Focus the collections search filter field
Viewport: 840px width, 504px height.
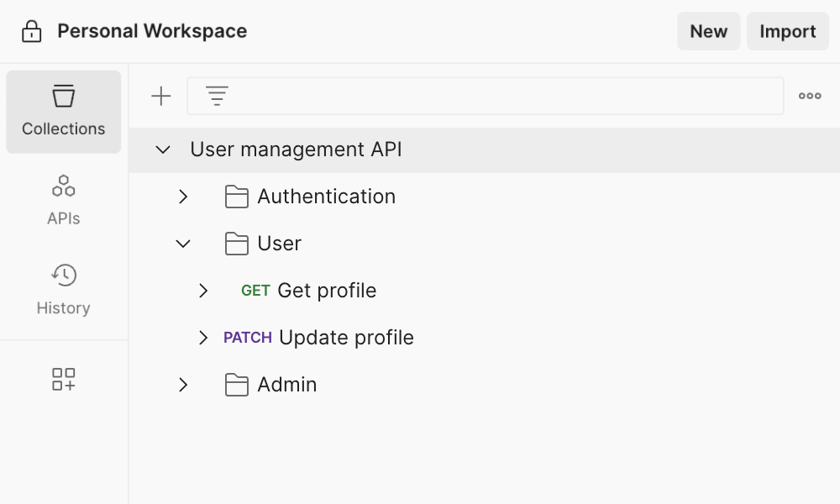[x=504, y=97]
